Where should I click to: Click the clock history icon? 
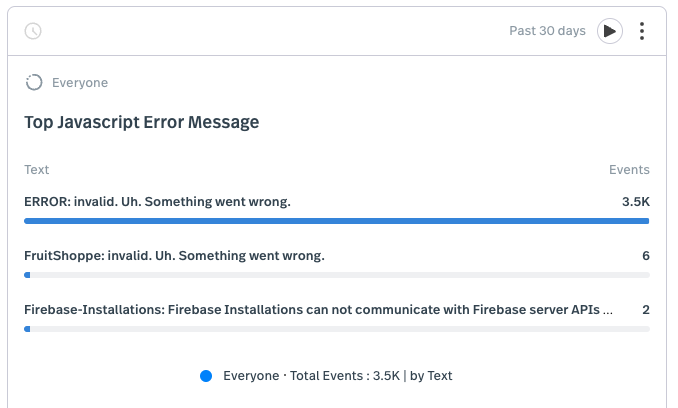[33, 31]
